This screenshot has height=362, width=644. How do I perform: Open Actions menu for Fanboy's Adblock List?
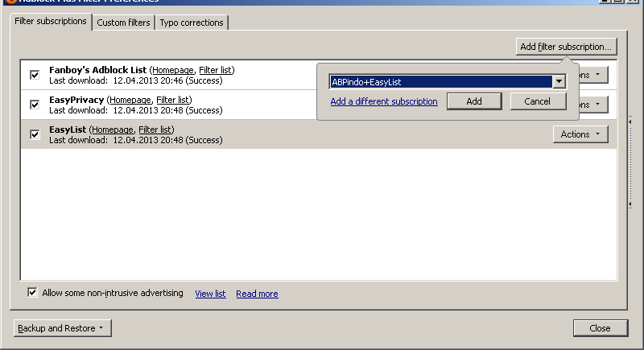coord(593,75)
